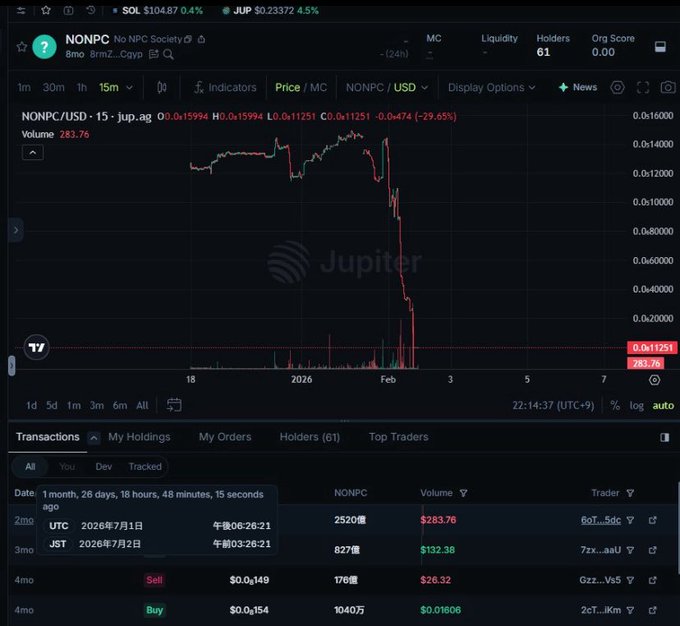Filter transactions by trader Gzz...Vs5
Image resolution: width=680 pixels, height=626 pixels.
tap(631, 580)
